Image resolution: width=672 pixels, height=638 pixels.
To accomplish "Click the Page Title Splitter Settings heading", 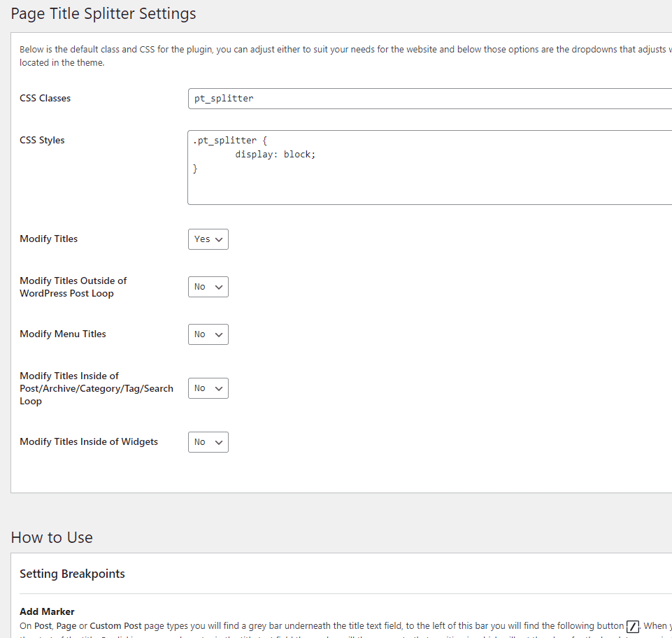I will [103, 13].
